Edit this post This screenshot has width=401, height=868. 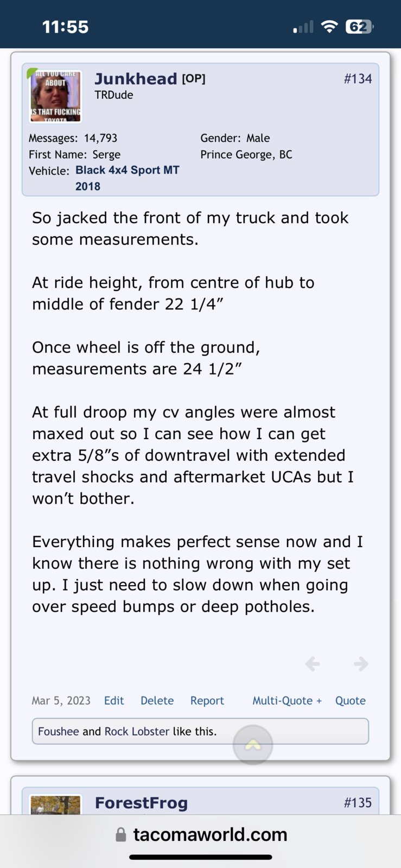point(114,701)
